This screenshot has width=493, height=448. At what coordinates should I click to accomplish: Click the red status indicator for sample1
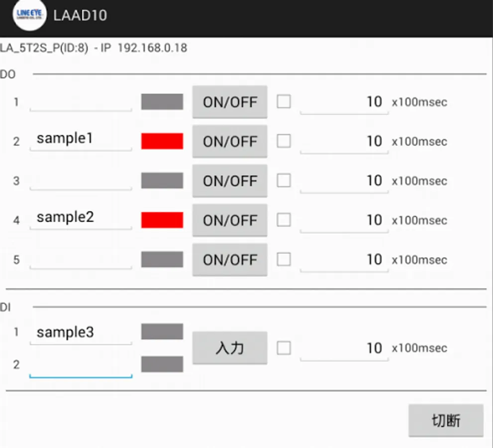[x=162, y=141]
